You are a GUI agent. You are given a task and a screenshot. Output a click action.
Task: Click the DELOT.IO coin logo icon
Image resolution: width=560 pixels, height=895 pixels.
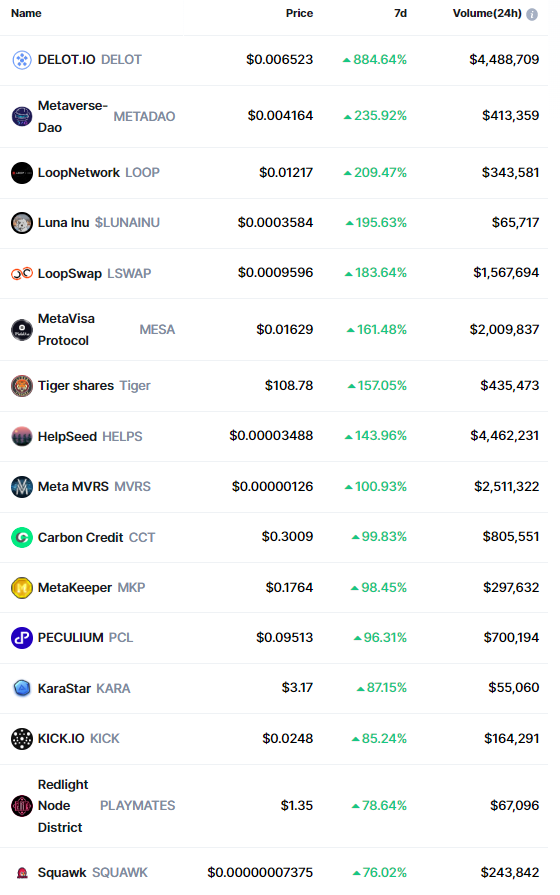(x=22, y=60)
